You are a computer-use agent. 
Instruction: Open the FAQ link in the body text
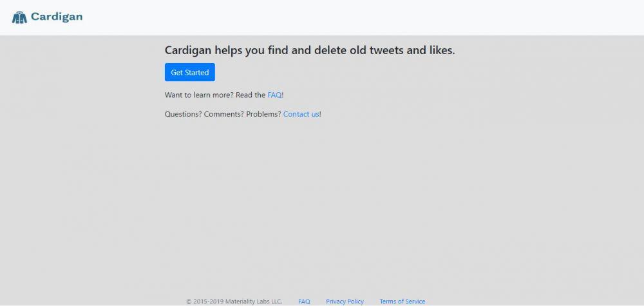(x=274, y=95)
